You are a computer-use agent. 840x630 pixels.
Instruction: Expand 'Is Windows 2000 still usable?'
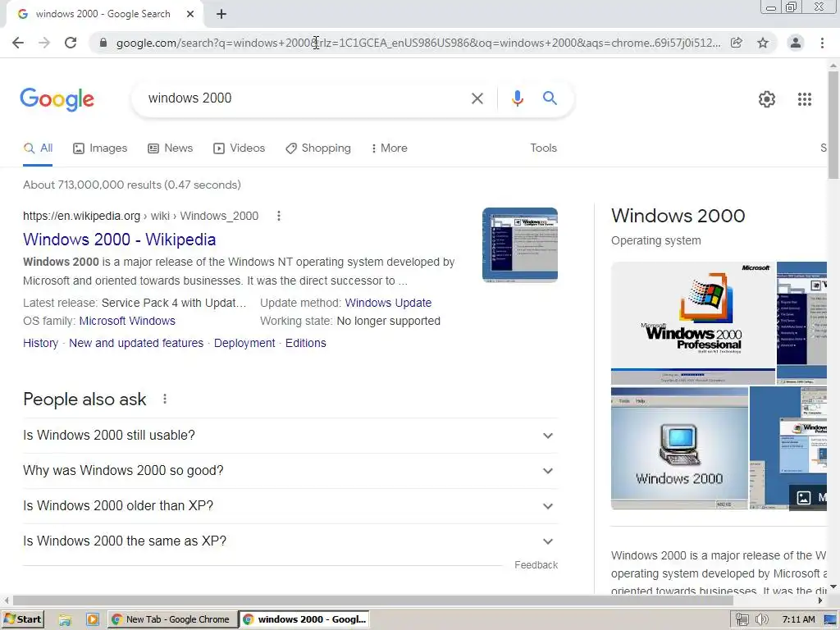coord(290,436)
